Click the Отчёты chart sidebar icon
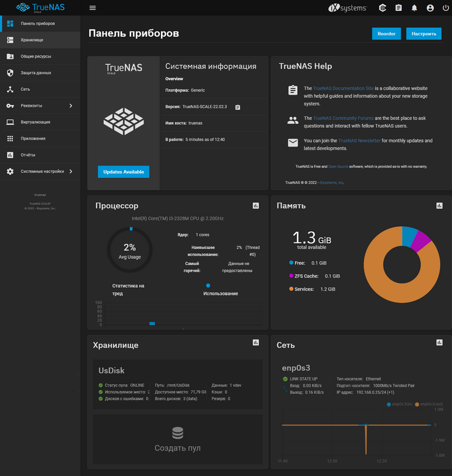The height and width of the screenshot is (476, 452). (x=10, y=155)
